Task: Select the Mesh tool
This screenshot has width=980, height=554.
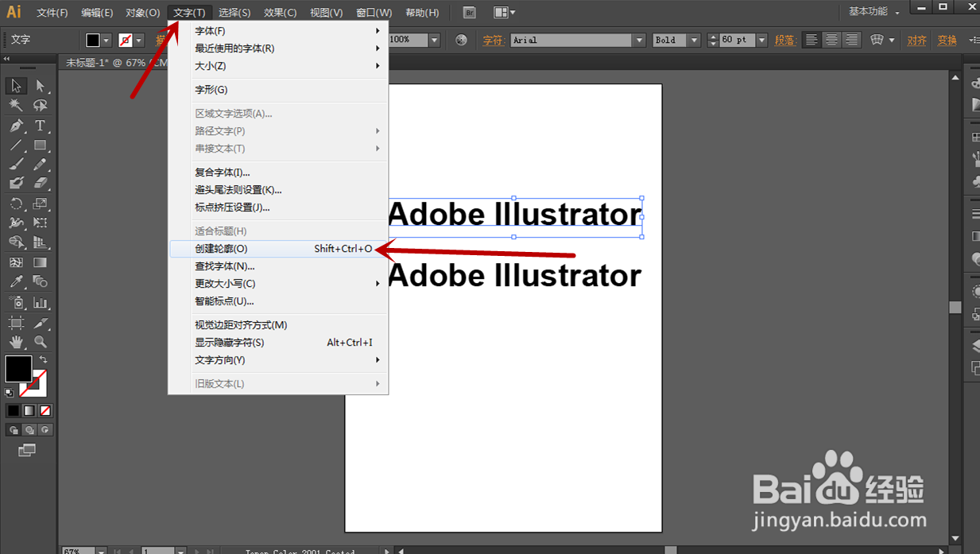Action: click(x=16, y=262)
